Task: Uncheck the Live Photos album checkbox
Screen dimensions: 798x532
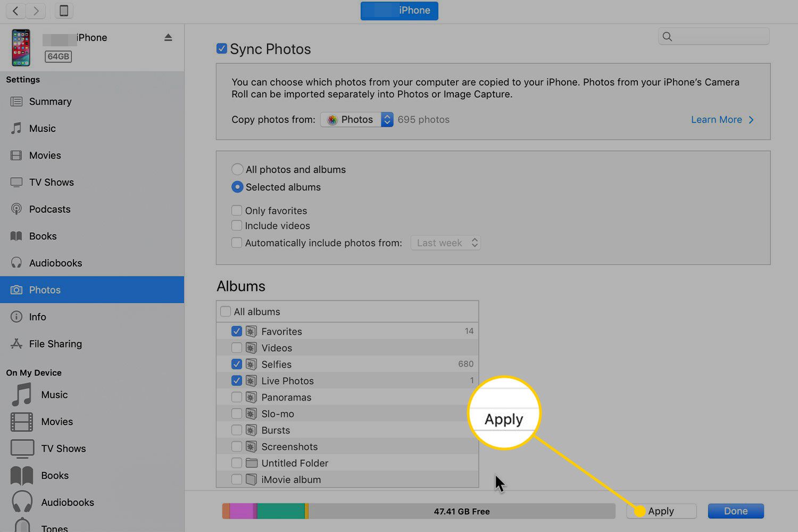Action: (237, 380)
